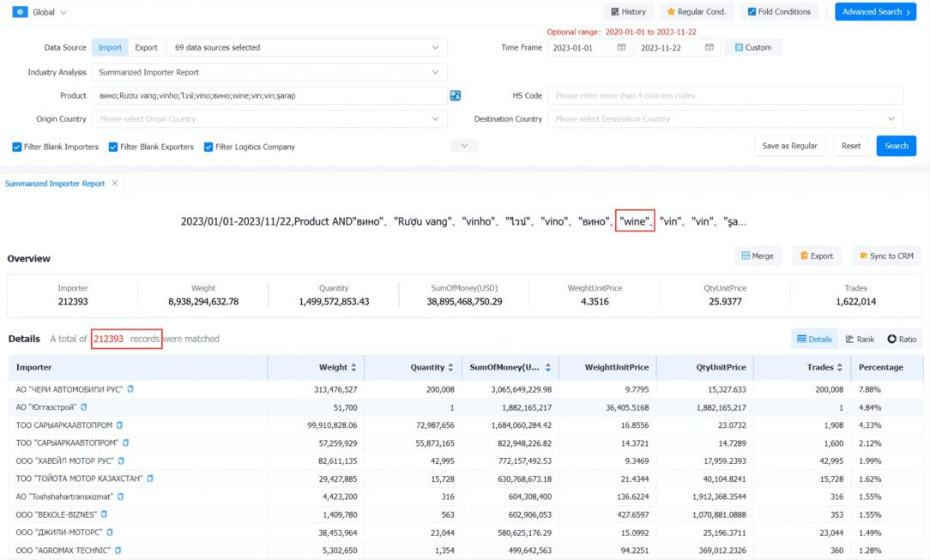This screenshot has width=930, height=560.
Task: Click copy icon next to ООО "BEKOLE-BIZNES"
Action: pos(104,515)
